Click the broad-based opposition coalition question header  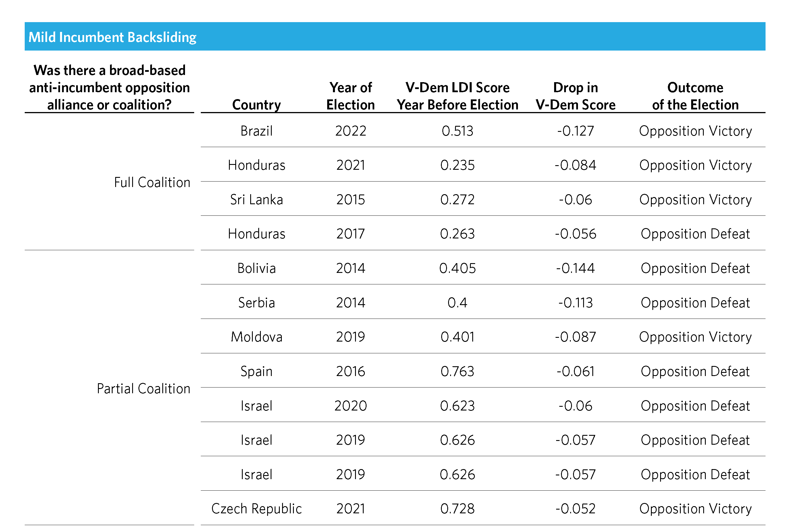point(109,88)
